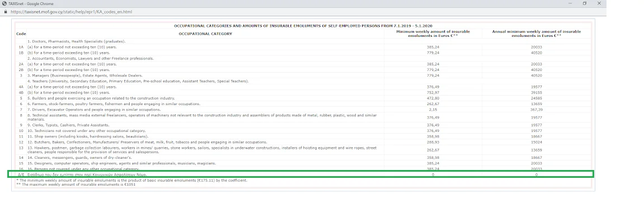Select '13. Hawkers, postmen, garbage collection' row
This screenshot has height=222, width=644.
(x=201, y=150)
